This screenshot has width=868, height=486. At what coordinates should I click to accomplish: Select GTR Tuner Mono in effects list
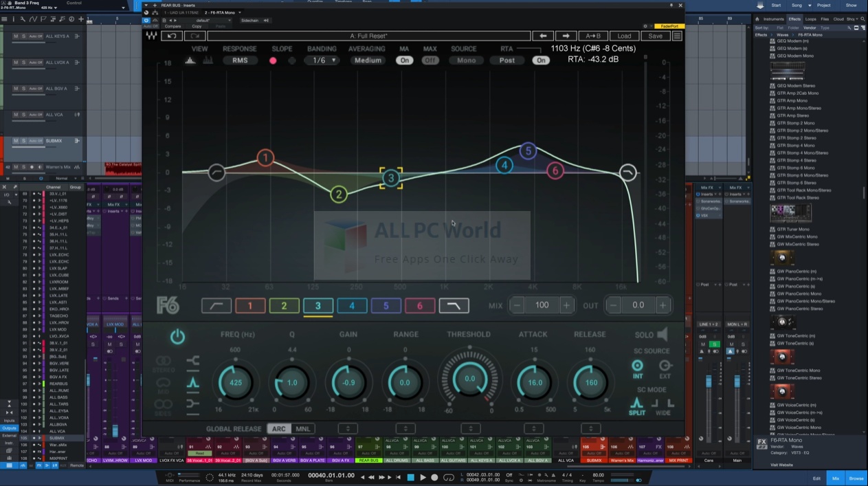[792, 229]
